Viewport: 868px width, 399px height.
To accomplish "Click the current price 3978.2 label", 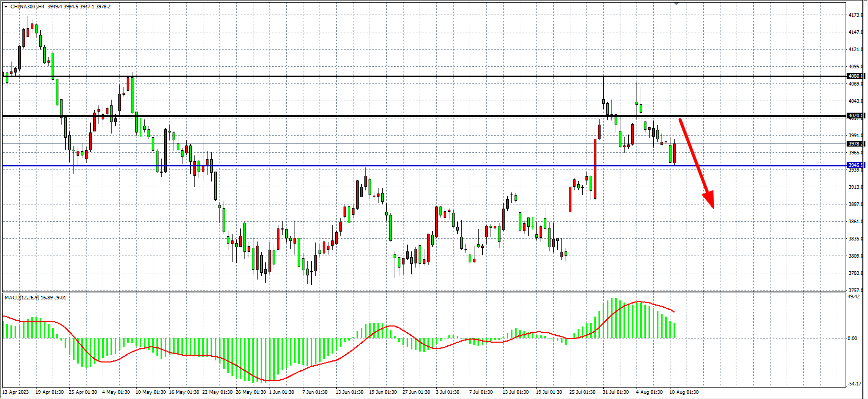I will pos(855,144).
